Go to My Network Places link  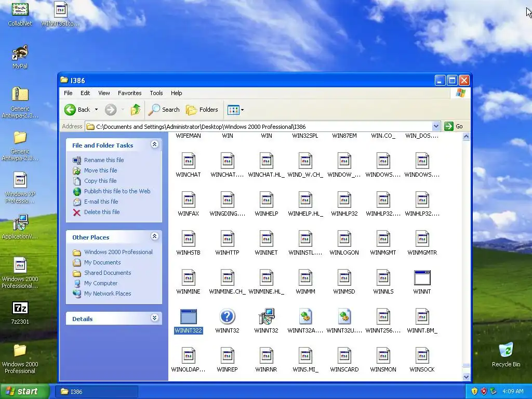tap(108, 294)
